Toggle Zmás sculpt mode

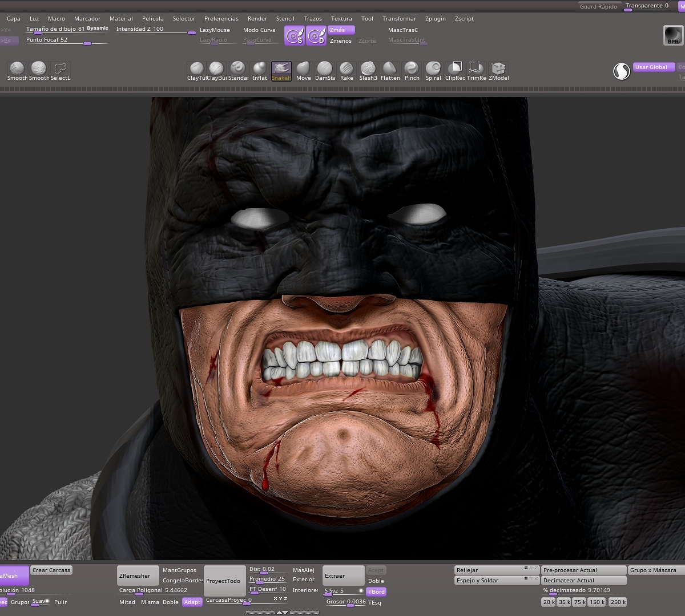pyautogui.click(x=341, y=30)
